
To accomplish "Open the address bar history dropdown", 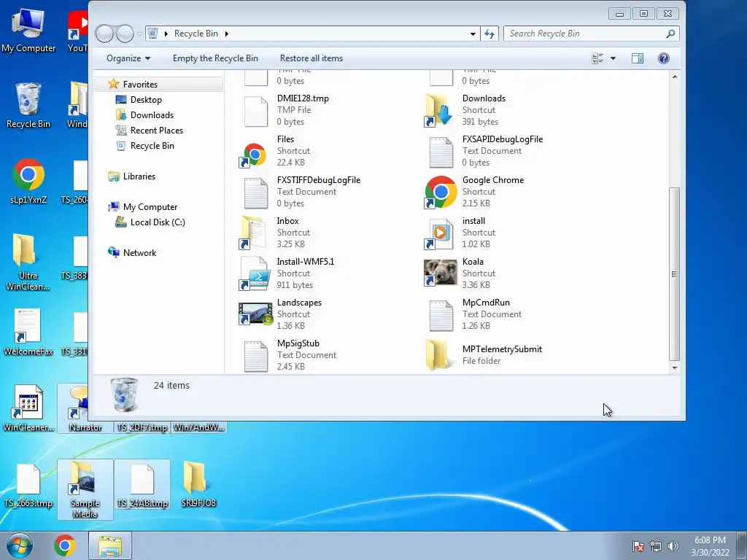I will tap(473, 34).
